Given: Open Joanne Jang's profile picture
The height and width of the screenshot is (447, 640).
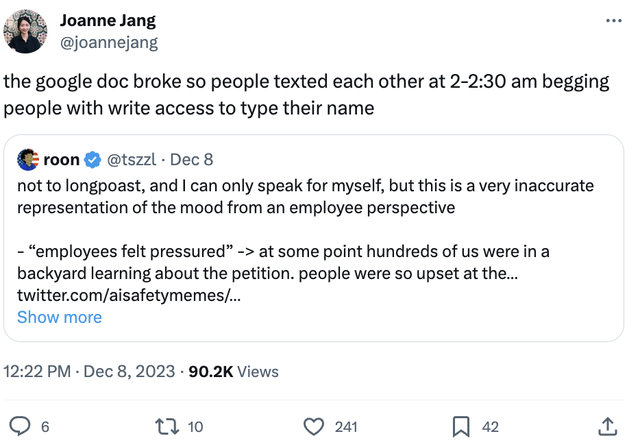Looking at the screenshot, I should pyautogui.click(x=25, y=31).
